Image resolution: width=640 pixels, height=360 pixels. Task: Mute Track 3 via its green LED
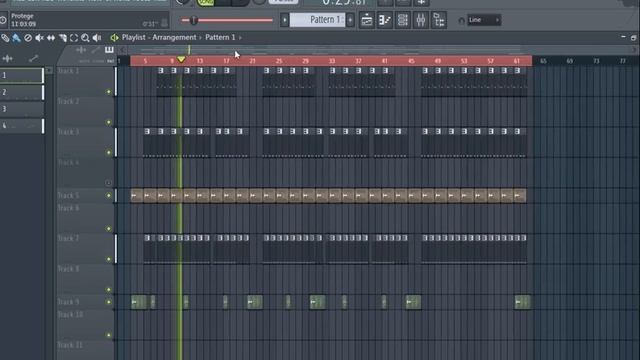109,153
